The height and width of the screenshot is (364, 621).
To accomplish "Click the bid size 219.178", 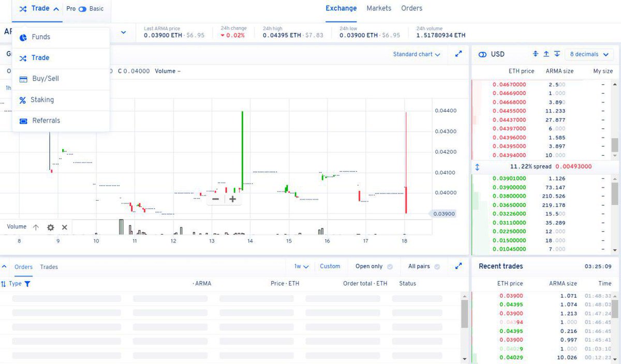I will [554, 205].
